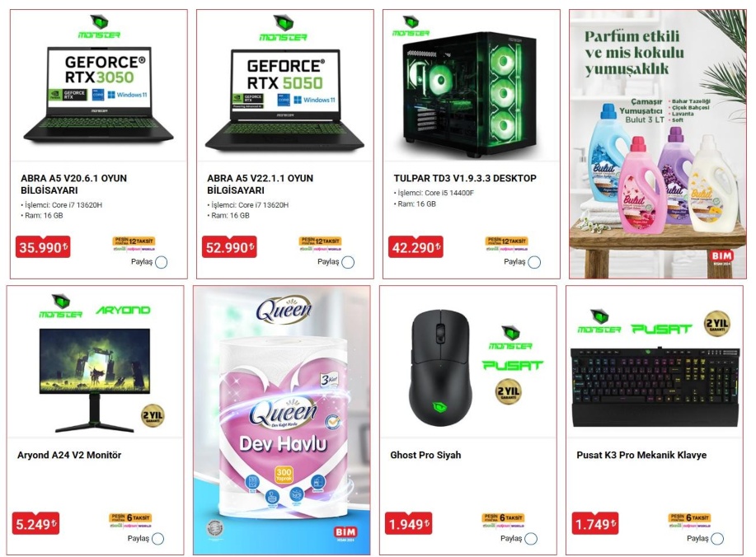
Task: Toggle Paylaş circle on Aryond A24 V2 Monitör
Action: point(157,539)
